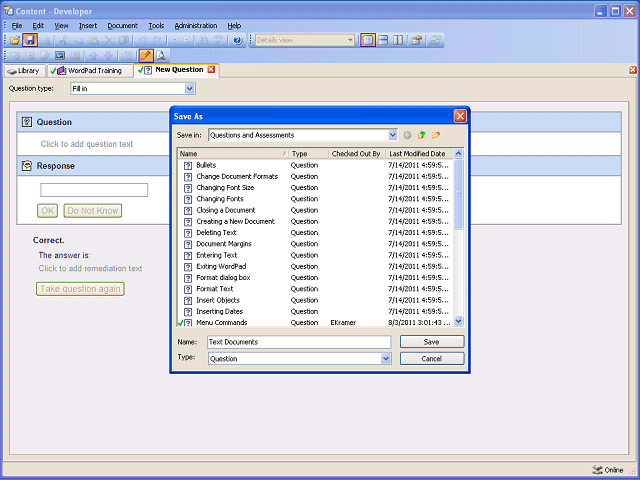
Task: Click the Undo arrow toolbar icon
Action: (x=142, y=40)
